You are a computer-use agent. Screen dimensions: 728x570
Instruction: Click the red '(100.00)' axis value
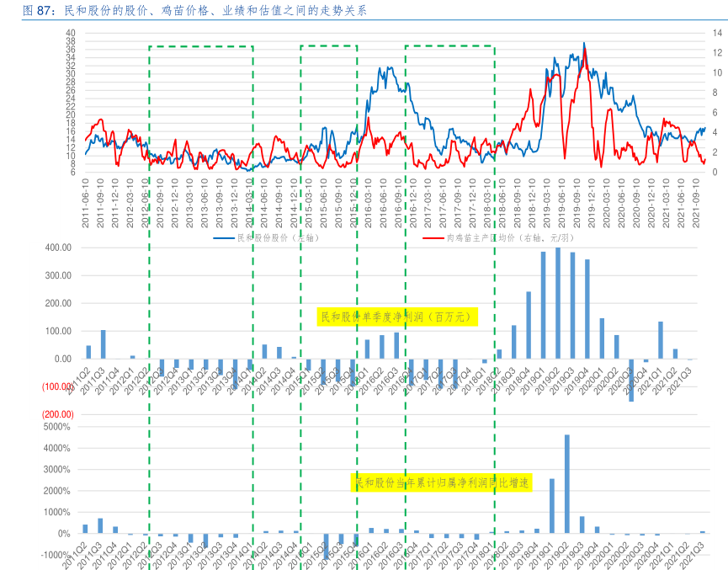pyautogui.click(x=57, y=386)
